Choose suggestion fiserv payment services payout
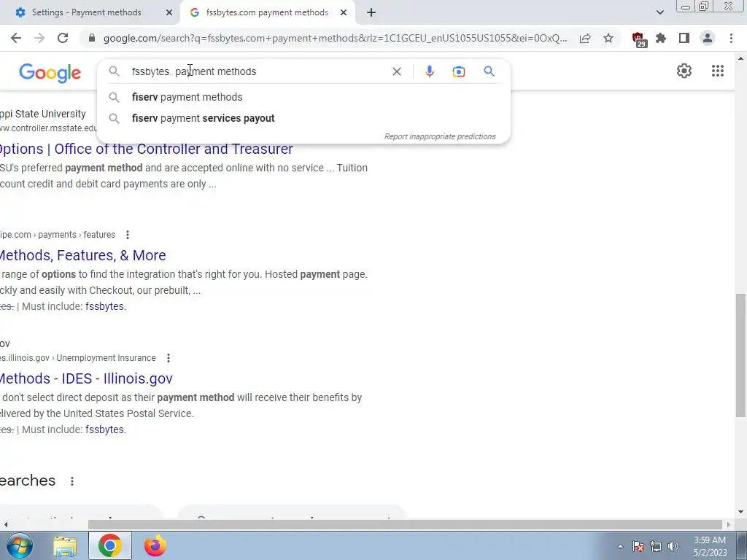The width and height of the screenshot is (747, 560). (303, 118)
